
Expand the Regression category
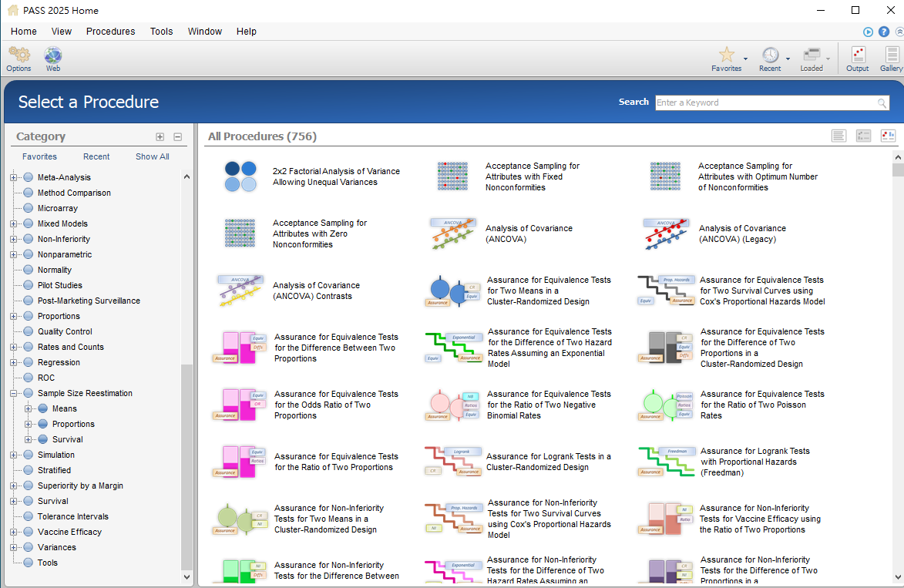(13, 363)
